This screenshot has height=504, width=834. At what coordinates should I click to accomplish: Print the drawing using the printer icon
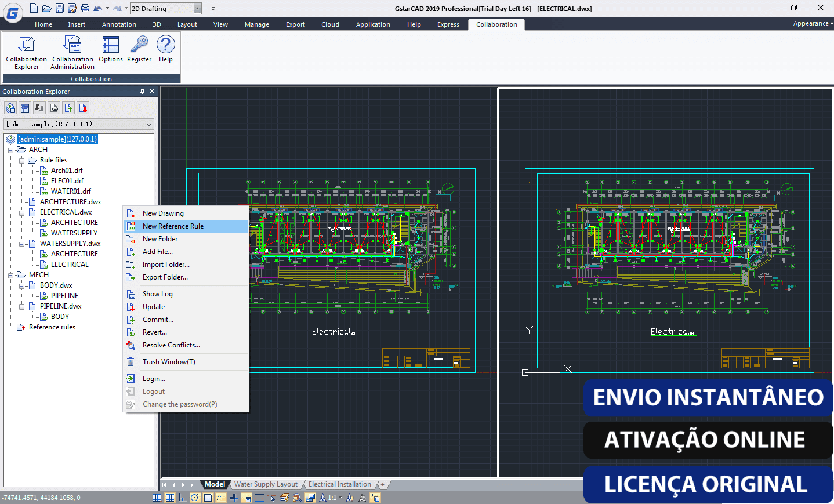tap(85, 8)
